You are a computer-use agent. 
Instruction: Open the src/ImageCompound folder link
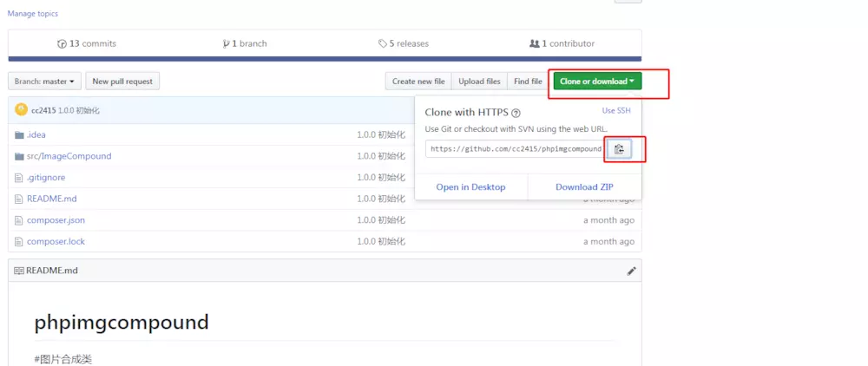tap(69, 156)
